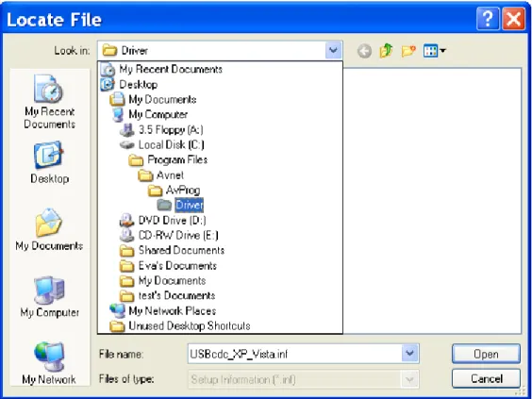Open My Network in places bar
The image size is (532, 399).
[49, 363]
